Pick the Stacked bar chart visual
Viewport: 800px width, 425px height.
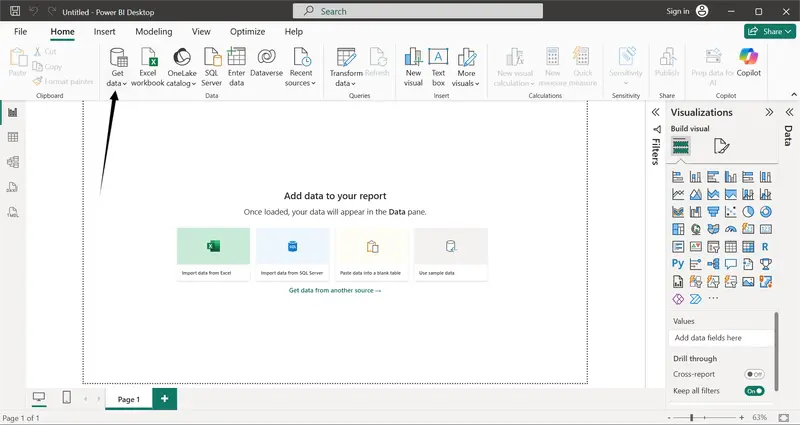pos(678,177)
